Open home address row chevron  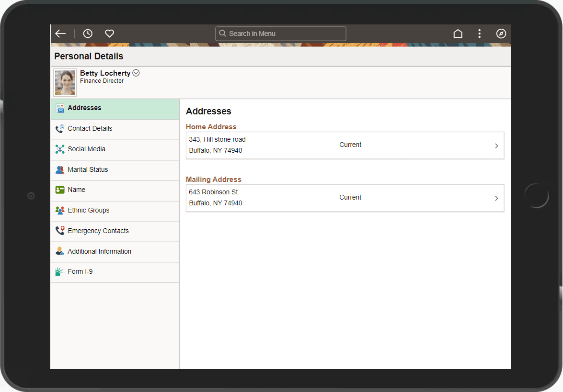(x=496, y=146)
